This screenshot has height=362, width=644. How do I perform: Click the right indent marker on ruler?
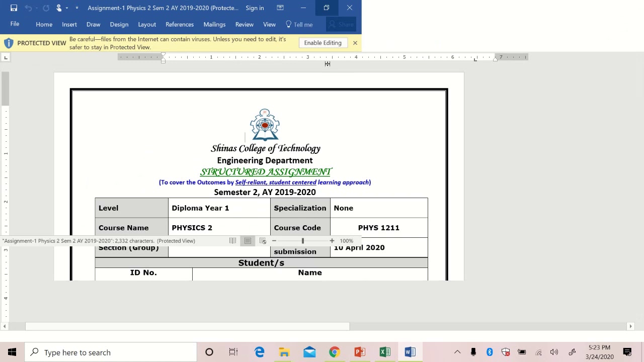495,59
